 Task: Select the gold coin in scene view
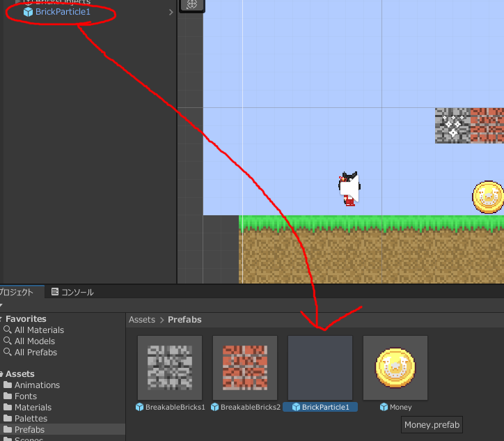click(488, 197)
